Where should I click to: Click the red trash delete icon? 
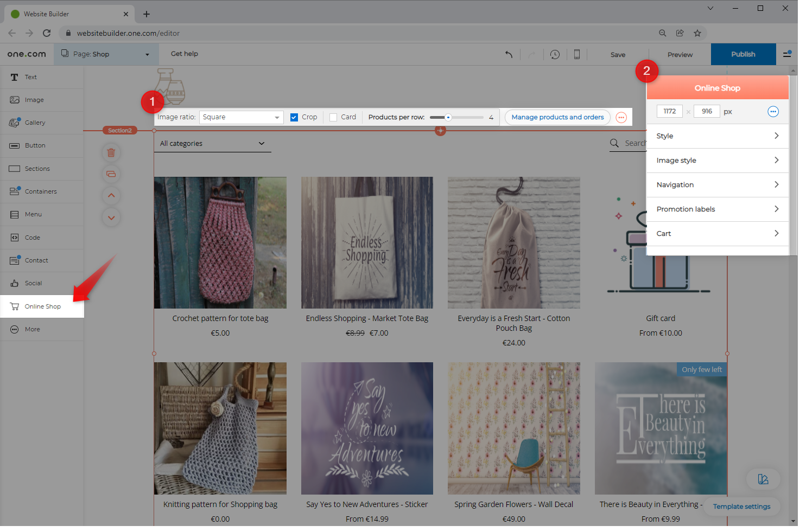click(x=111, y=153)
